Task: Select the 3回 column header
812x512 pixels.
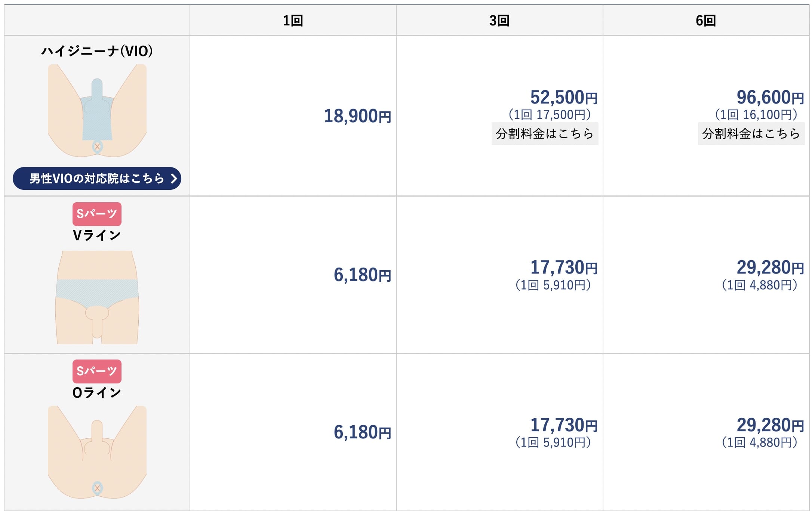Action: pyautogui.click(x=499, y=21)
